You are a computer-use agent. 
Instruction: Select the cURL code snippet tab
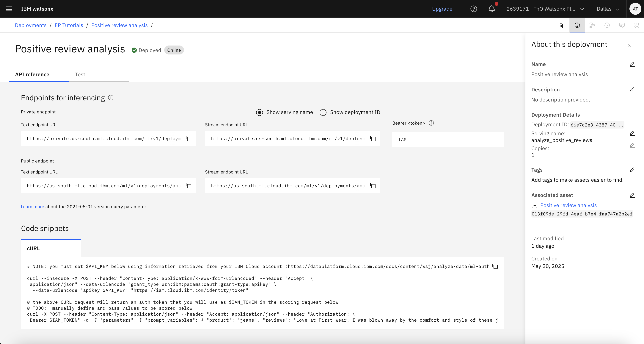(x=51, y=248)
